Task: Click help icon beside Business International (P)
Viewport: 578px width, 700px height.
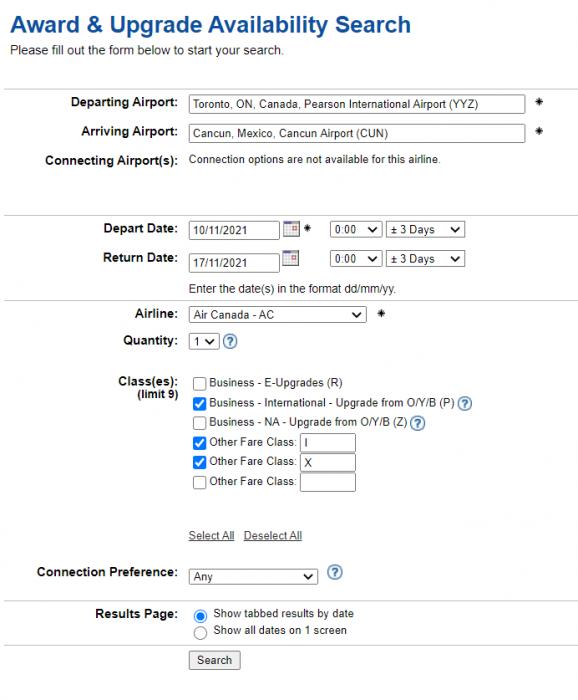Action: coord(465,403)
